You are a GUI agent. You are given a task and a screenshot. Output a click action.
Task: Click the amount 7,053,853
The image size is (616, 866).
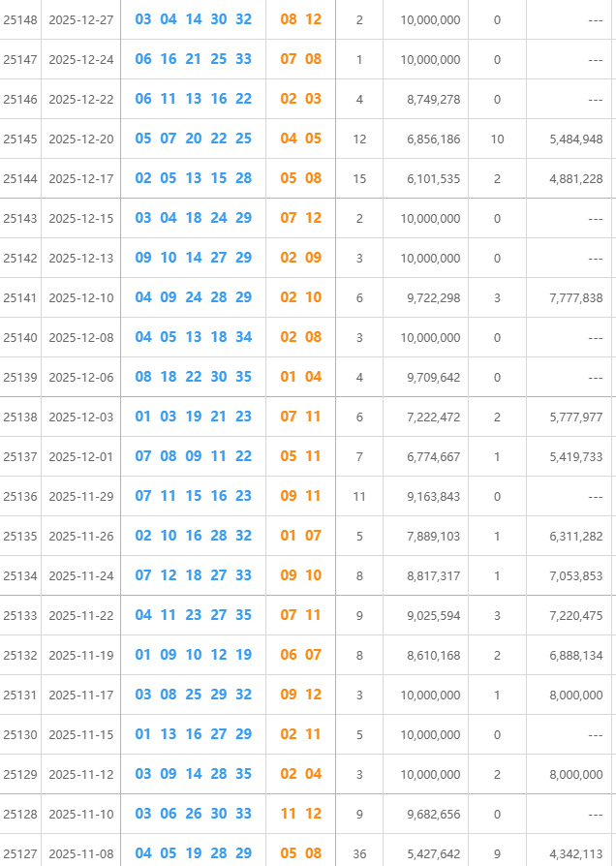tap(575, 575)
